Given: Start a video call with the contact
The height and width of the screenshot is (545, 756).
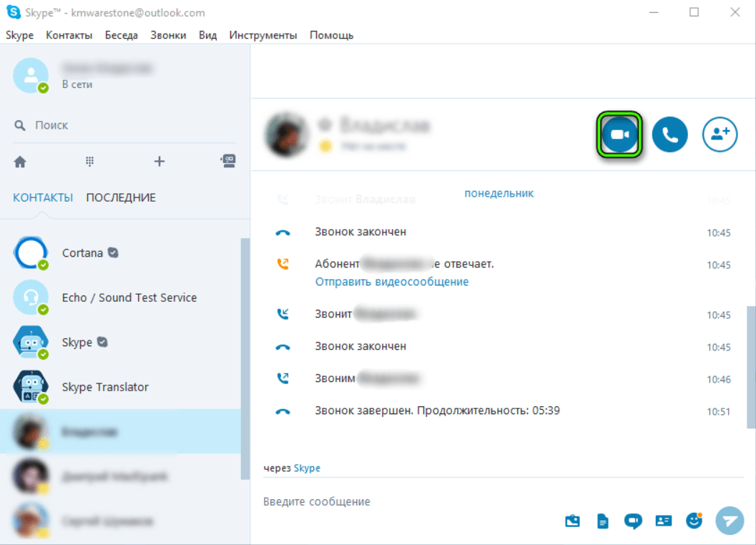Looking at the screenshot, I should 619,134.
